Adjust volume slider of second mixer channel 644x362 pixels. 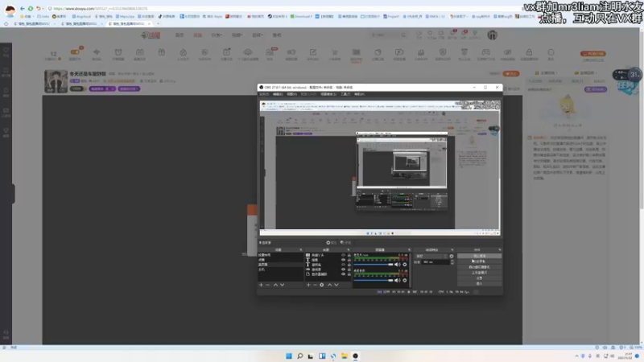(374, 280)
